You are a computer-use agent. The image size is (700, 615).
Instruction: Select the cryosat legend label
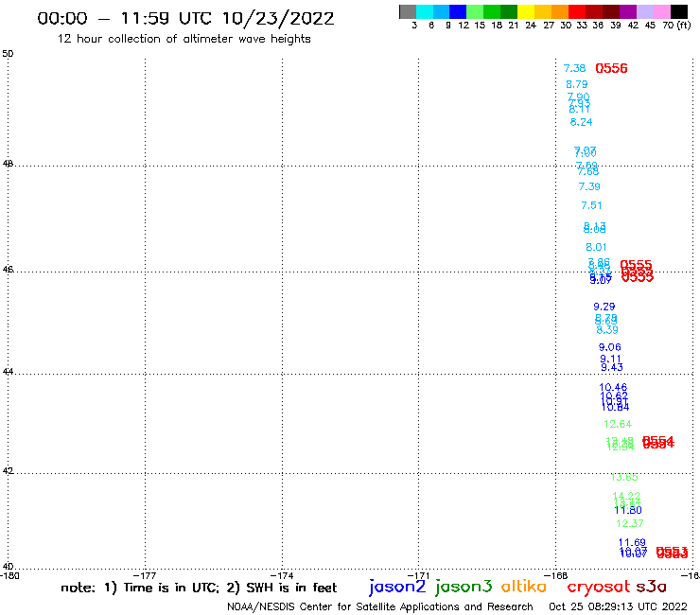599,588
